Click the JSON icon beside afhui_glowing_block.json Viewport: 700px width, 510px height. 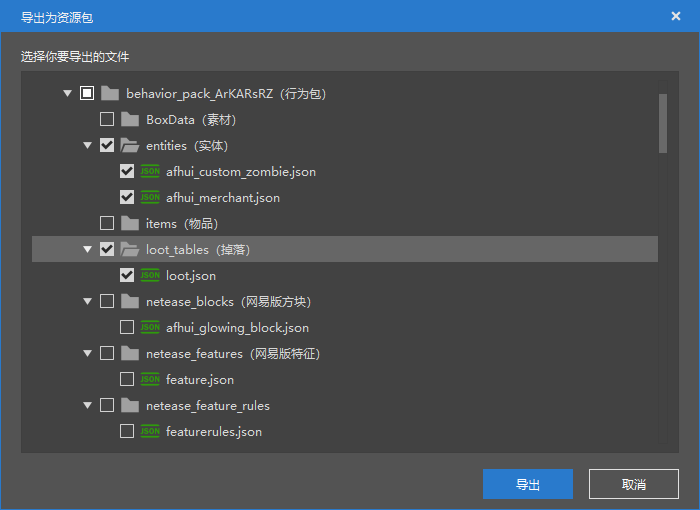[150, 327]
